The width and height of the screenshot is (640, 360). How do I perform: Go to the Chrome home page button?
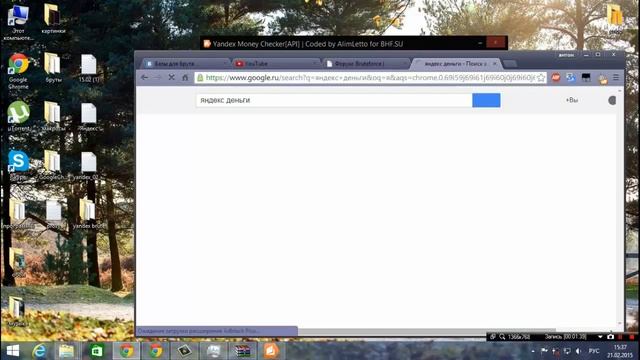tap(185, 77)
